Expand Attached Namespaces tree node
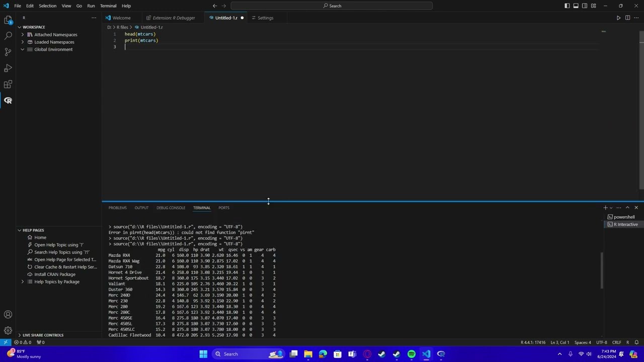 [23, 35]
